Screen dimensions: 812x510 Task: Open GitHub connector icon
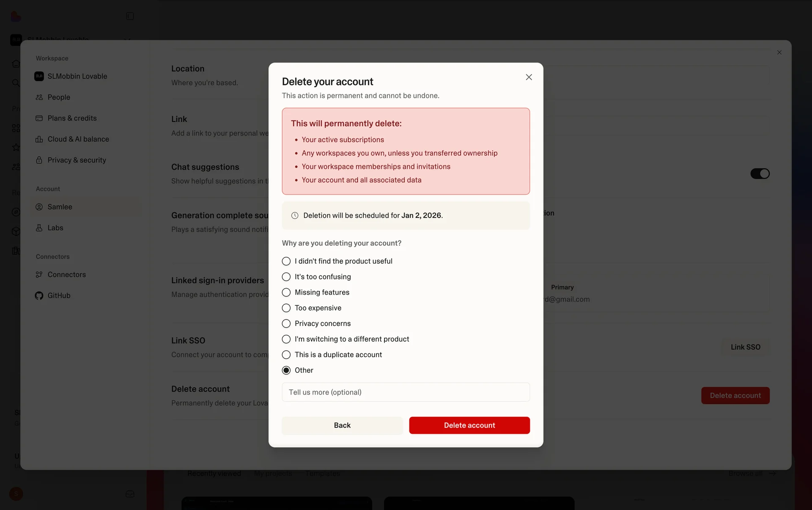pyautogui.click(x=39, y=295)
